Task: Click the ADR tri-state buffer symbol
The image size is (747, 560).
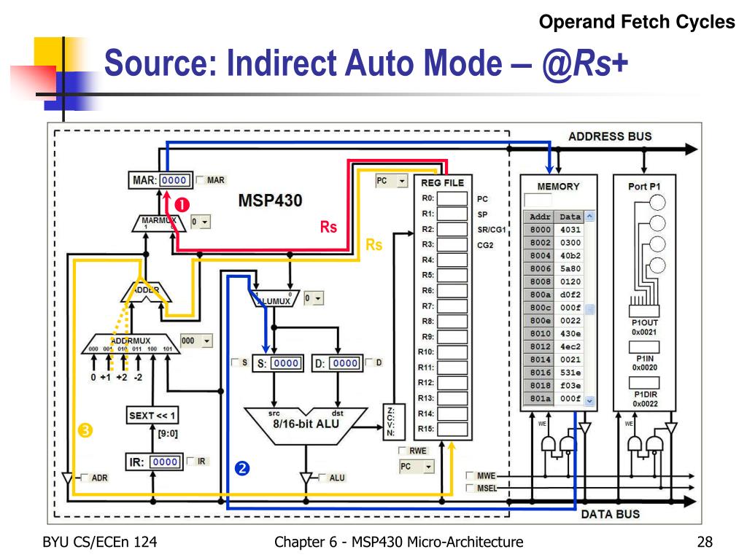Action: coord(68,478)
